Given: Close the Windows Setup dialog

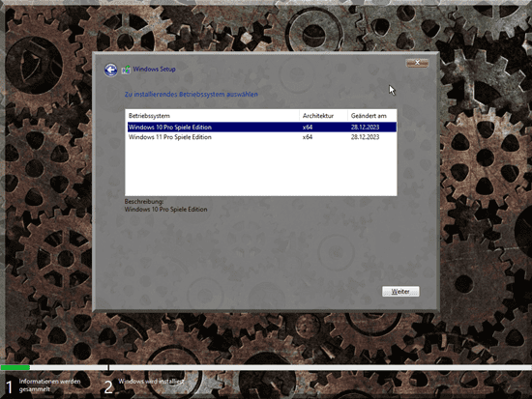Looking at the screenshot, I should [417, 63].
